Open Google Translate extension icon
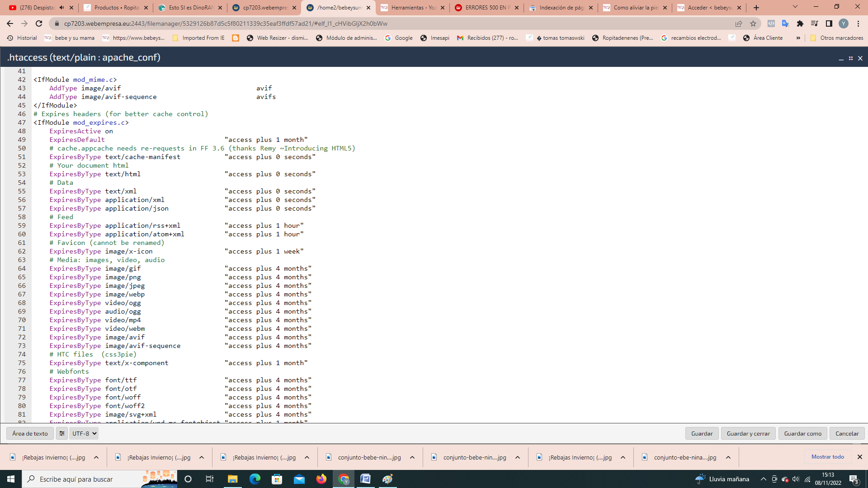 (x=786, y=23)
